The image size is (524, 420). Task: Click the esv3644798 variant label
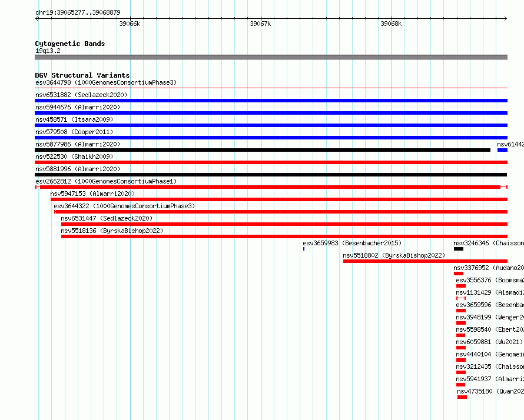click(x=106, y=82)
